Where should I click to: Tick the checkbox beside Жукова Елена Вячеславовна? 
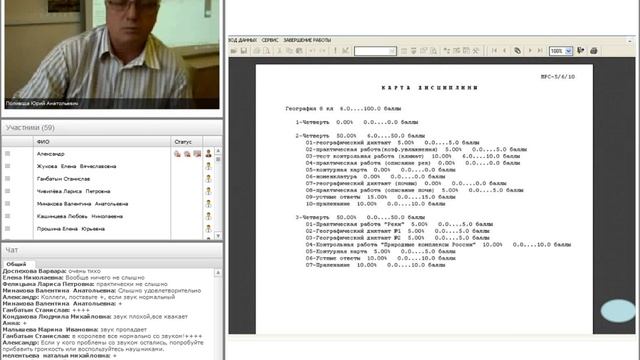click(x=7, y=166)
